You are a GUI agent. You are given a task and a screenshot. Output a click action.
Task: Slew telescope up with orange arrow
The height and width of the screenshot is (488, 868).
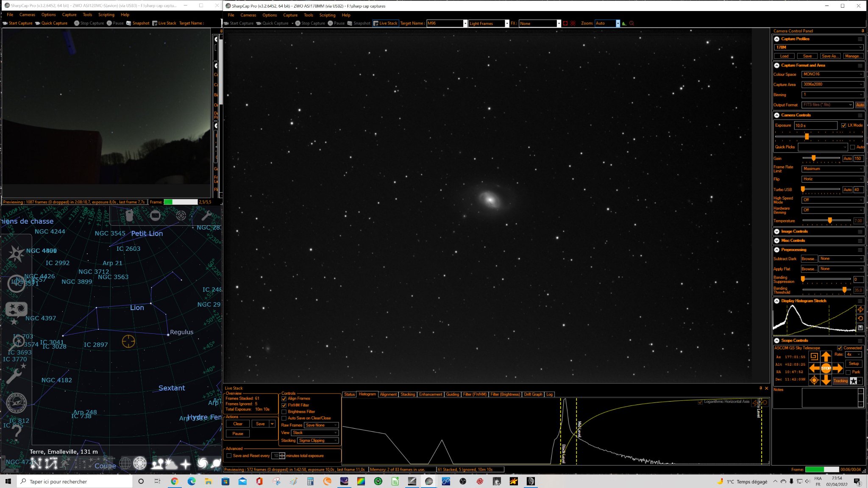[826, 357]
